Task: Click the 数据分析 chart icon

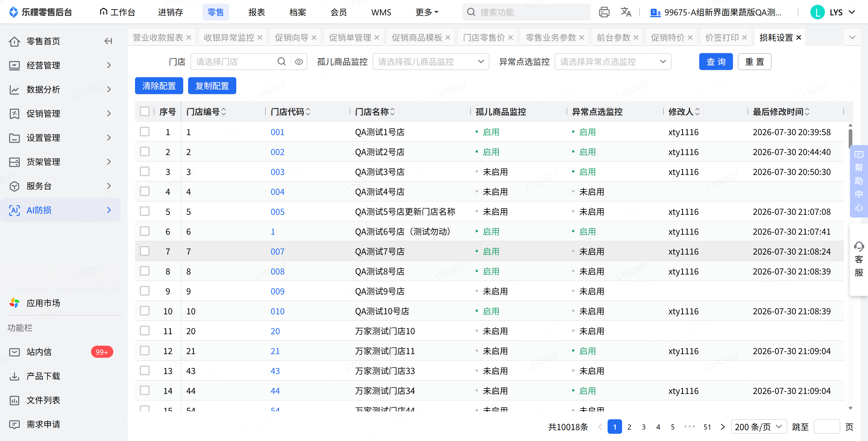Action: tap(14, 90)
